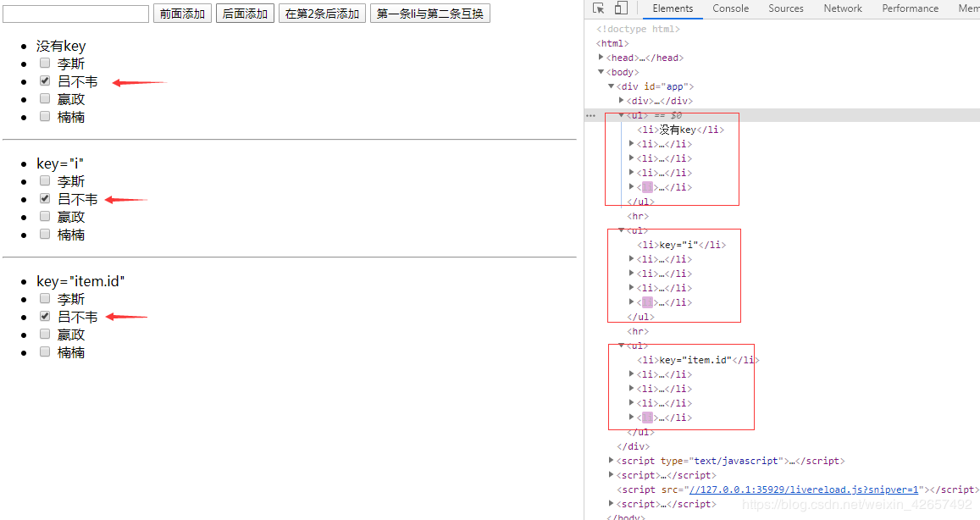
Task: Open the Sources tab
Action: pos(786,8)
